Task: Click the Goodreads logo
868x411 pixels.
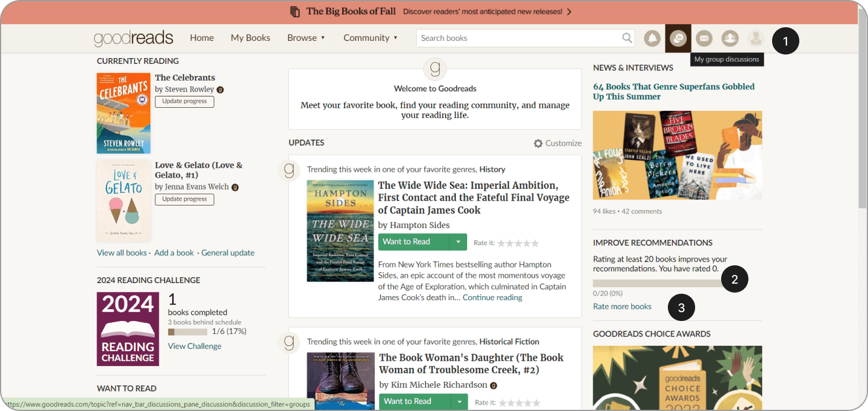Action: [x=134, y=39]
